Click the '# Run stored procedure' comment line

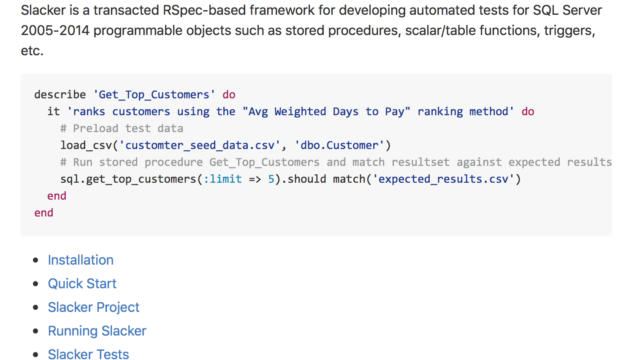tap(336, 162)
